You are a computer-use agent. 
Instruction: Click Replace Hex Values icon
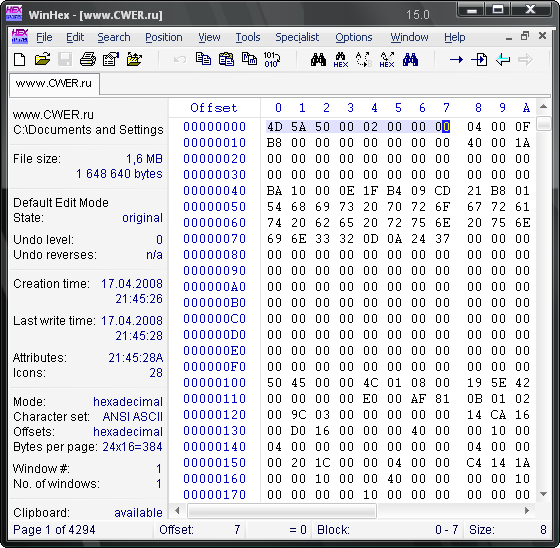tap(387, 60)
